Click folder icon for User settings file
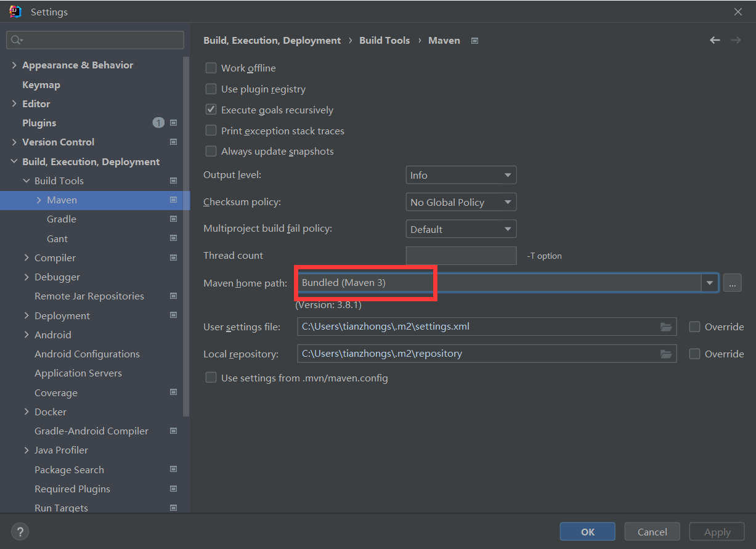This screenshot has height=549, width=756. (666, 327)
